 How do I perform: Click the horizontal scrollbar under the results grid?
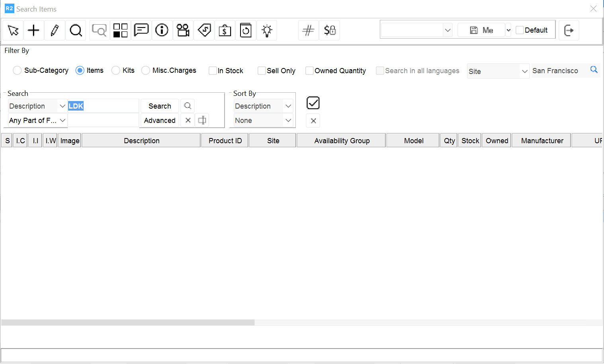(x=127, y=323)
